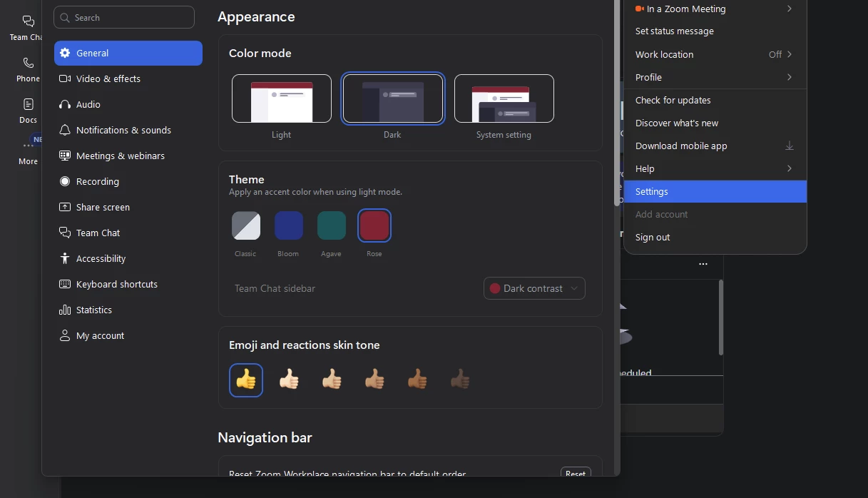Pick the Bloom blue theme swatch
This screenshot has width=868, height=498.
289,225
